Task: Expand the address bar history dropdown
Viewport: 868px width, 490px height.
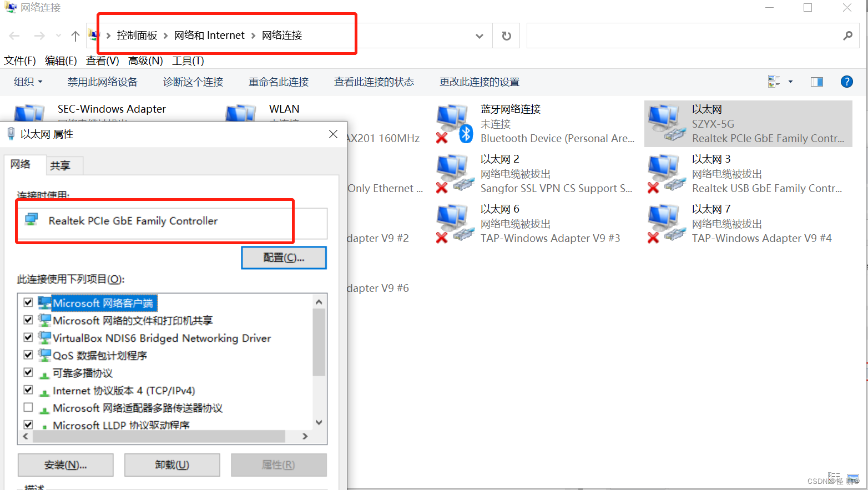Action: (479, 36)
